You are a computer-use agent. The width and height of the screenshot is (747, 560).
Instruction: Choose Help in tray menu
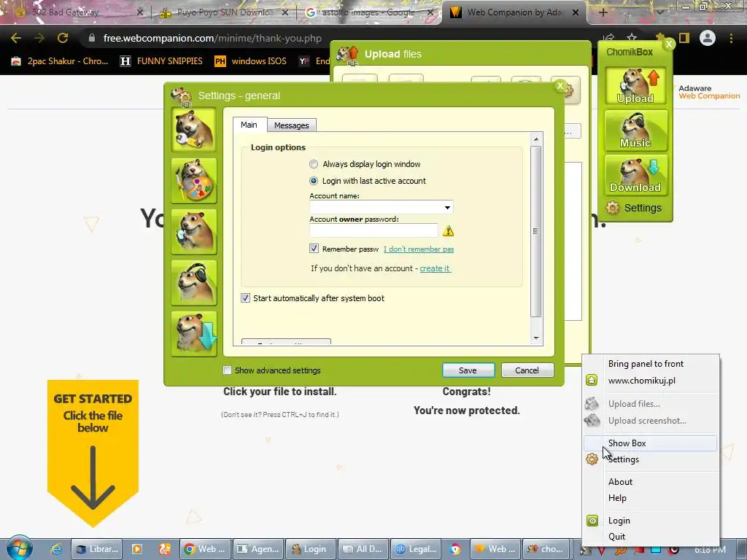[651, 498]
